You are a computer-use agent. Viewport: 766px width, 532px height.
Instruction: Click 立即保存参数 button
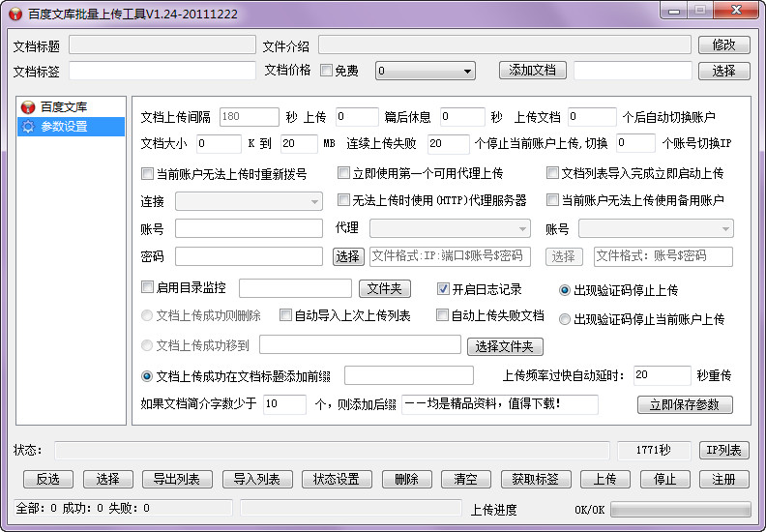685,404
